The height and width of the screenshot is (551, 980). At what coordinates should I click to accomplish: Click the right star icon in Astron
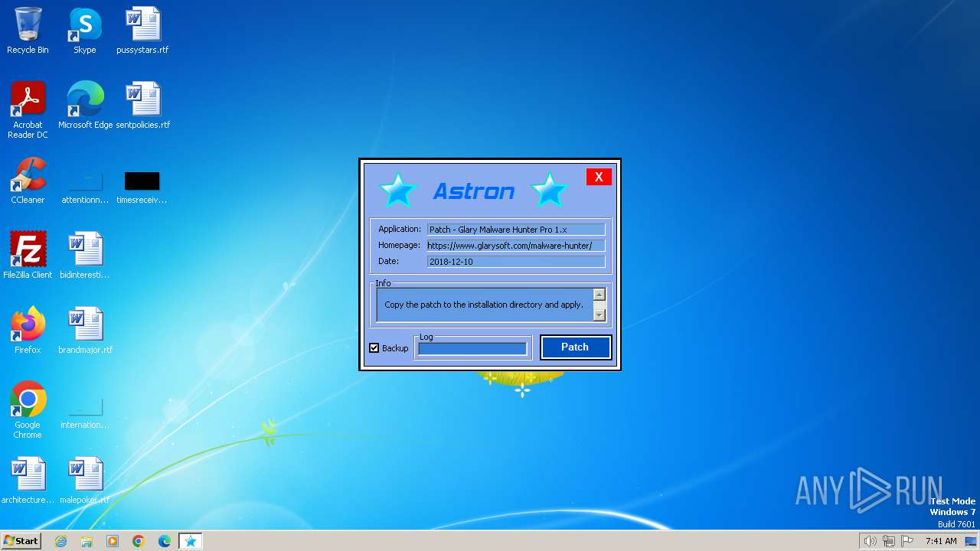pos(549,190)
